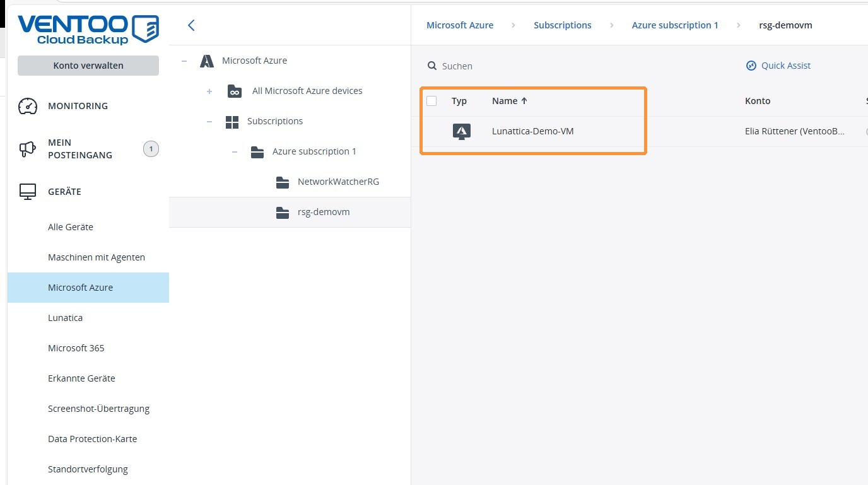Click the megaphone icon for Mein Posteingang
The height and width of the screenshot is (485, 868).
pos(28,149)
